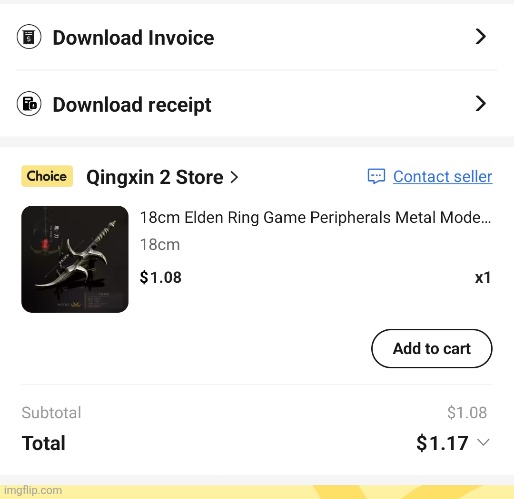Select the Download receipt menu row

pyautogui.click(x=257, y=104)
